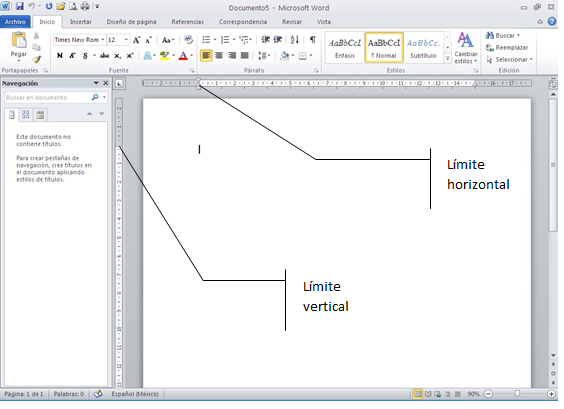This screenshot has height=409, width=564.
Task: Select the Subtítulo style
Action: (x=423, y=48)
